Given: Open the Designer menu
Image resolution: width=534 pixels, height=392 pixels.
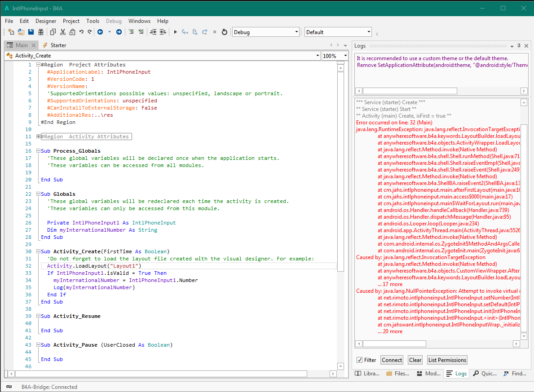Looking at the screenshot, I should (46, 21).
